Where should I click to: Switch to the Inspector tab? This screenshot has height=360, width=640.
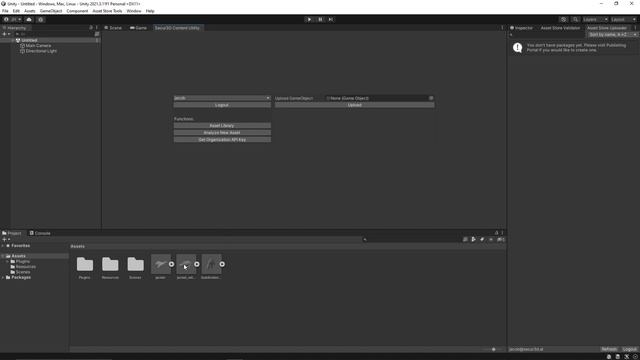521,28
